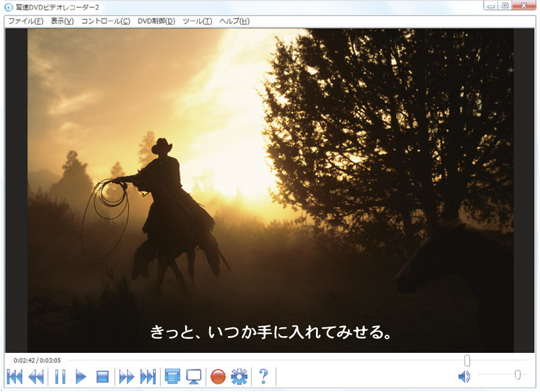Open the コントロール(C) menu
Screen dimensions: 540x392
pyautogui.click(x=106, y=21)
